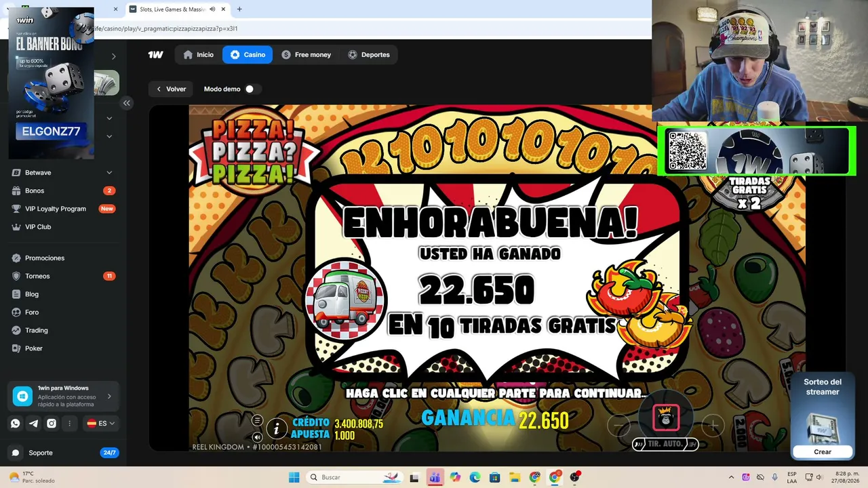Screen dimensions: 868x488
Task: Open the Telegram channel icon
Action: (x=33, y=424)
